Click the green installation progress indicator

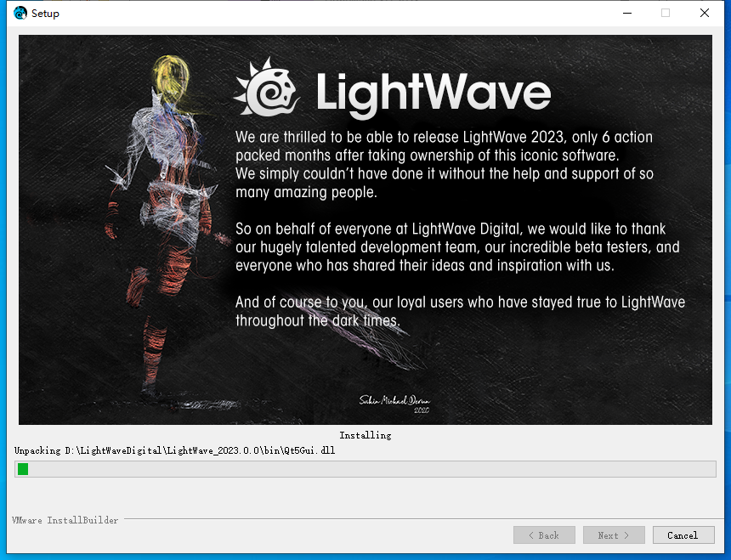[x=24, y=468]
